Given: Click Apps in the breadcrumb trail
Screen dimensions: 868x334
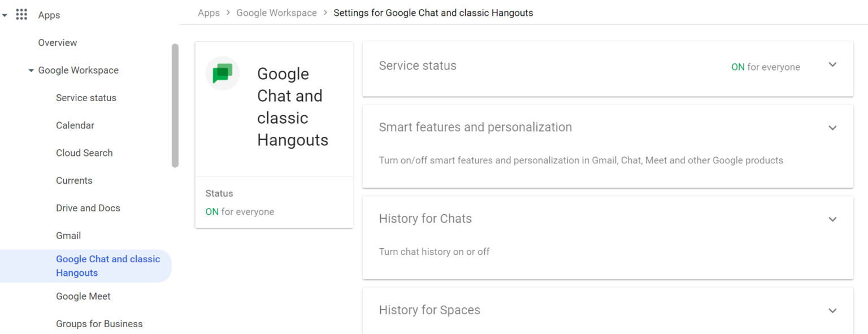Looking at the screenshot, I should (209, 12).
